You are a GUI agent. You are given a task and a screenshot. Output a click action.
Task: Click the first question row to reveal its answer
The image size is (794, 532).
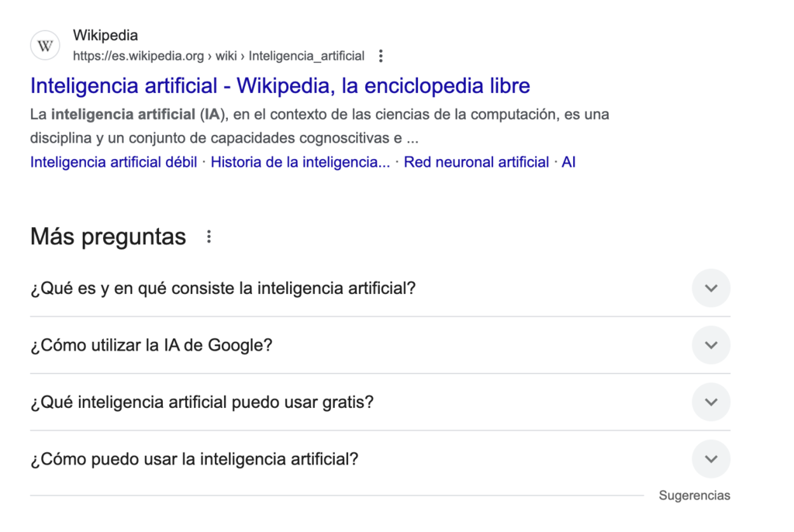click(x=223, y=288)
